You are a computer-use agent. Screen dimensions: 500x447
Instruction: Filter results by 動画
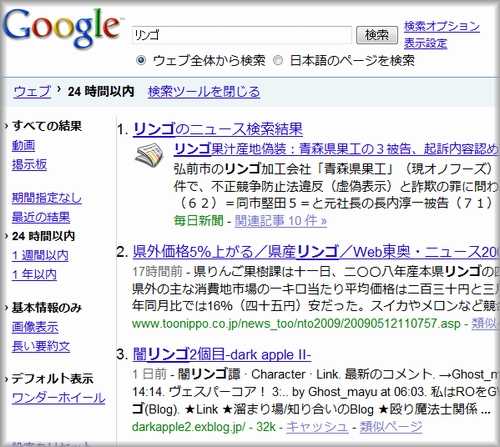pyautogui.click(x=23, y=145)
